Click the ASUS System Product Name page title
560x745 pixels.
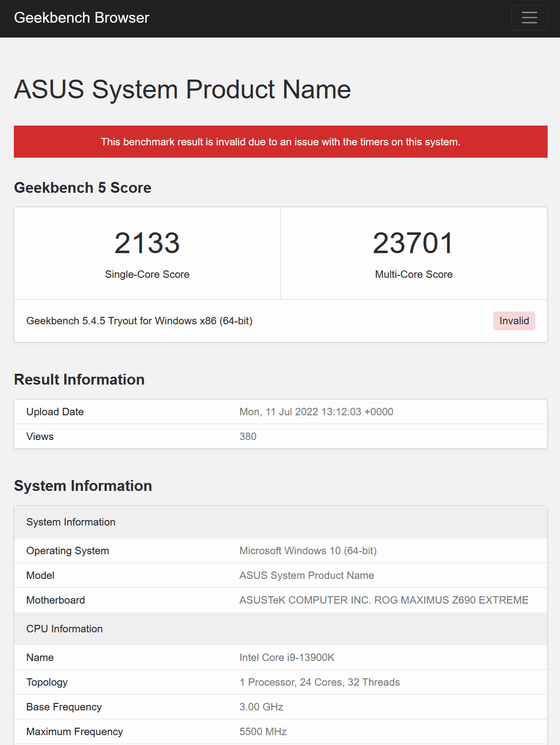[x=182, y=89]
